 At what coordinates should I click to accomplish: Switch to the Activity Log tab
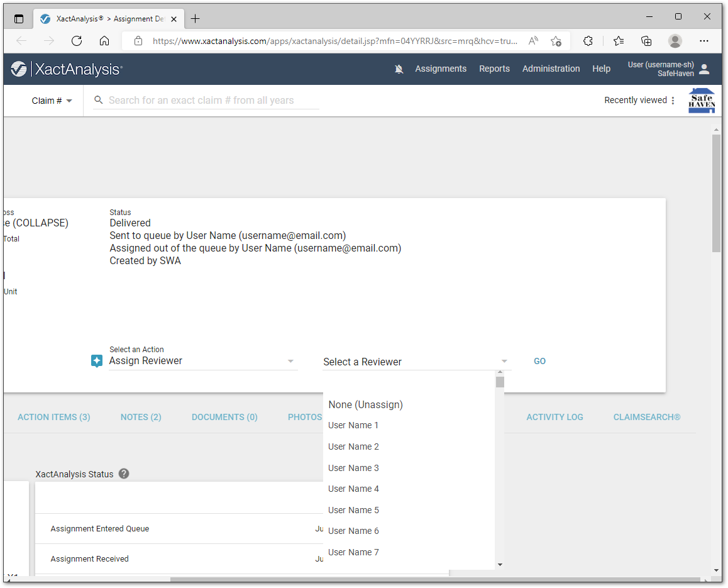tap(554, 417)
